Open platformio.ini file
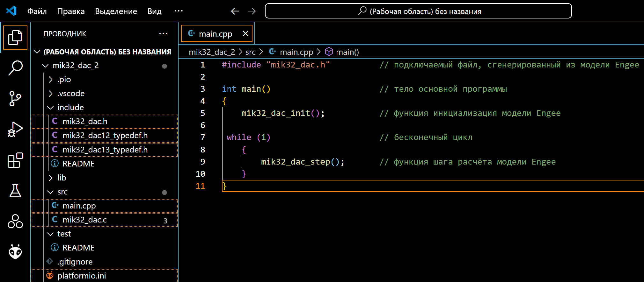Screen dimensions: 644x282 point(81,276)
